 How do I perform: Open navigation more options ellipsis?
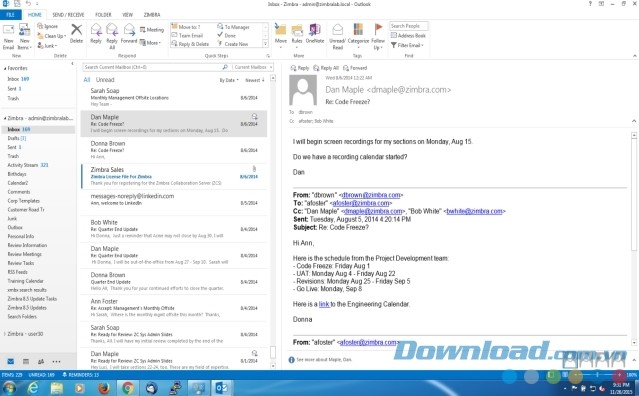coord(56,361)
